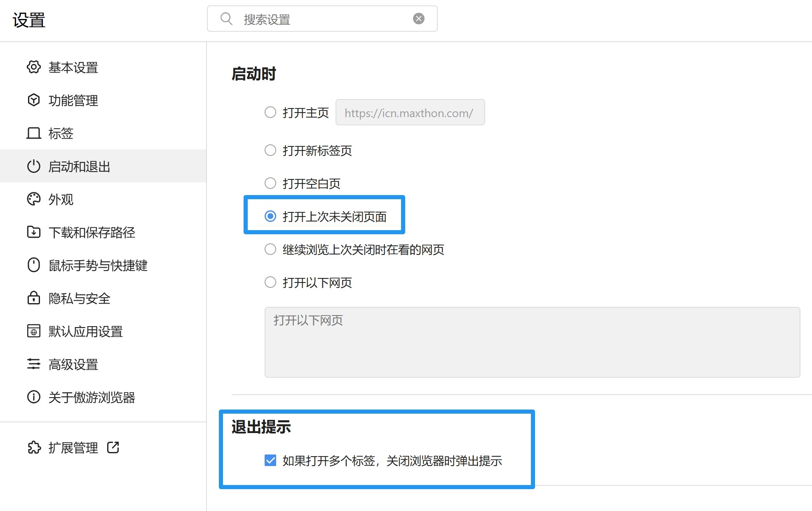Click the magnifier icon in the search box
812x511 pixels.
pyautogui.click(x=226, y=19)
